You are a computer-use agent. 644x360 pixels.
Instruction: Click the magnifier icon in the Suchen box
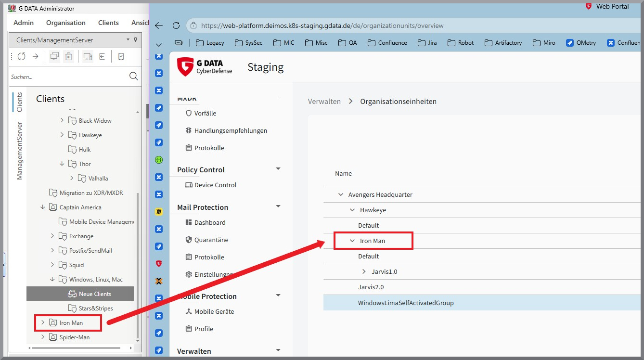click(x=133, y=77)
